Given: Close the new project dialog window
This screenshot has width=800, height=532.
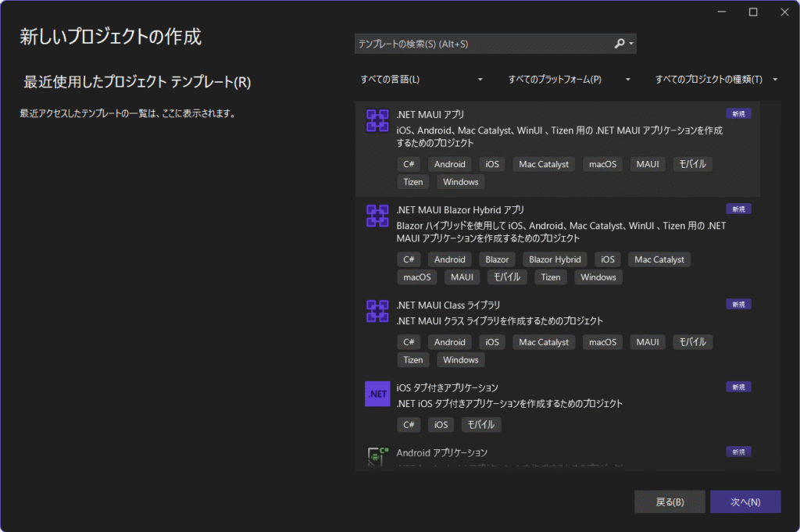Looking at the screenshot, I should 784,12.
